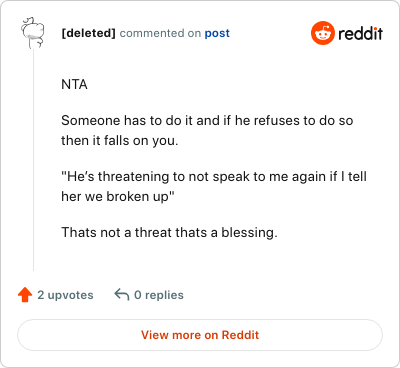
Task: Click the '0 replies' label
Action: [x=159, y=295]
